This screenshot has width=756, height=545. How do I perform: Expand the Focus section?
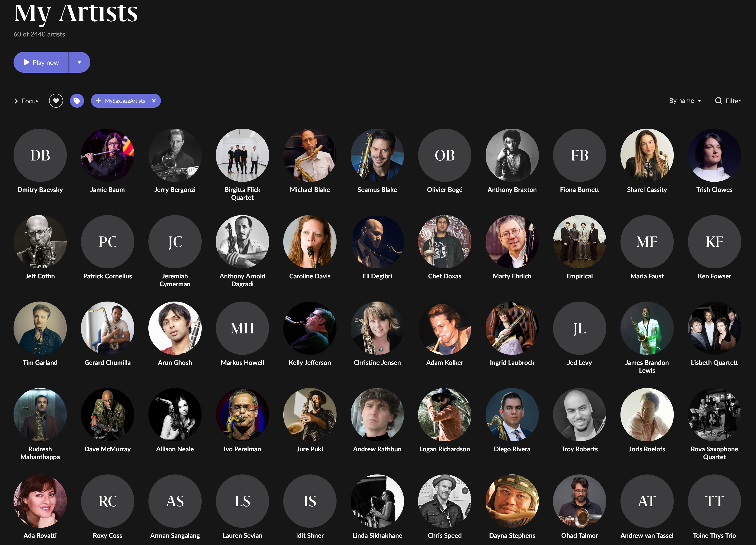click(x=26, y=101)
